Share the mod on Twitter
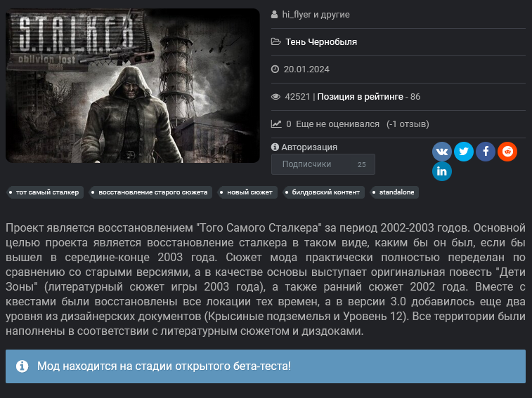 coord(463,151)
